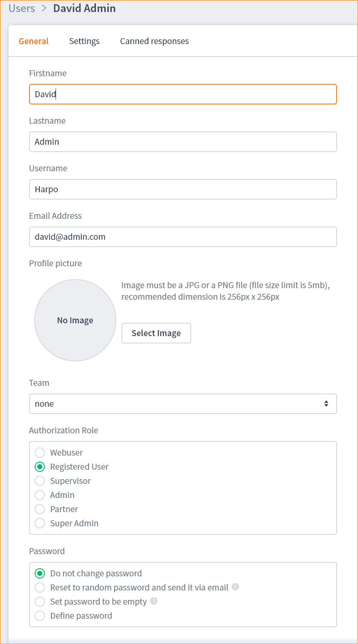Screen dimensions: 358x644
Task: Click into the Username input field
Action: (183, 189)
